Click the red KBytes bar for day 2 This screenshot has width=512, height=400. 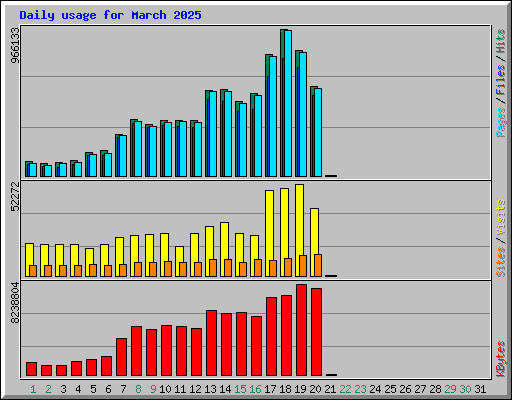click(x=46, y=371)
